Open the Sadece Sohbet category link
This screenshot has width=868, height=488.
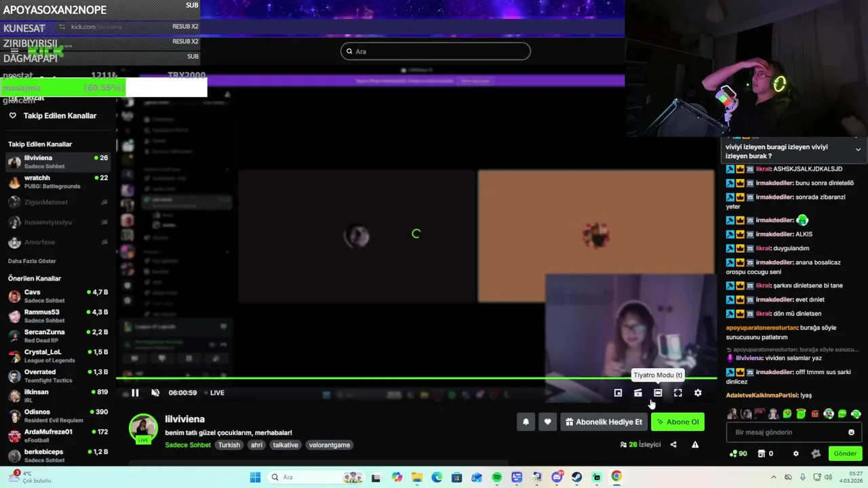188,445
